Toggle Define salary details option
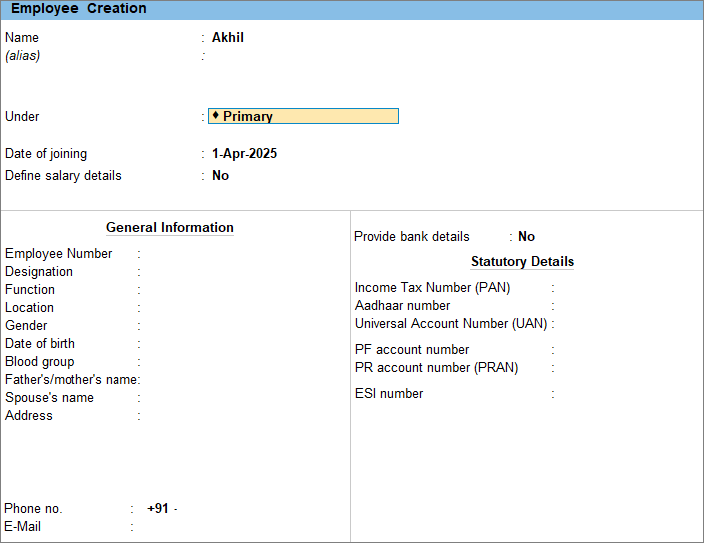The width and height of the screenshot is (704, 543). pyautogui.click(x=221, y=176)
